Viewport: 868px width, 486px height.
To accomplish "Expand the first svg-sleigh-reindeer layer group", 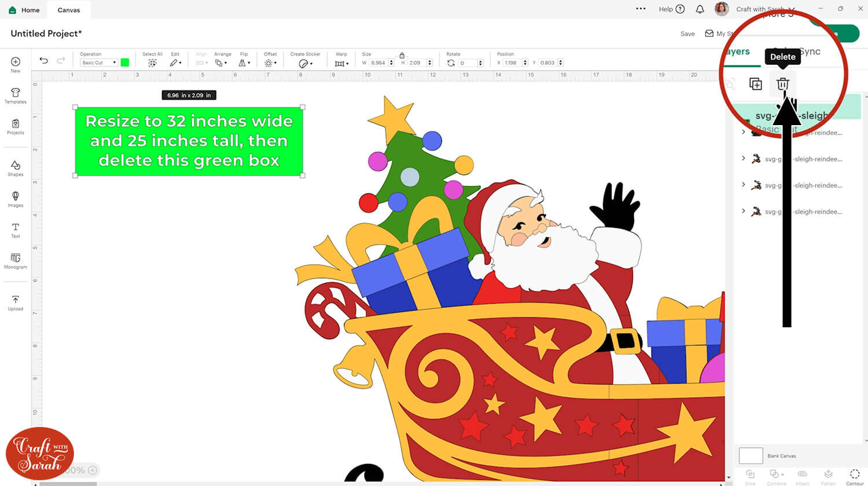I will (744, 132).
